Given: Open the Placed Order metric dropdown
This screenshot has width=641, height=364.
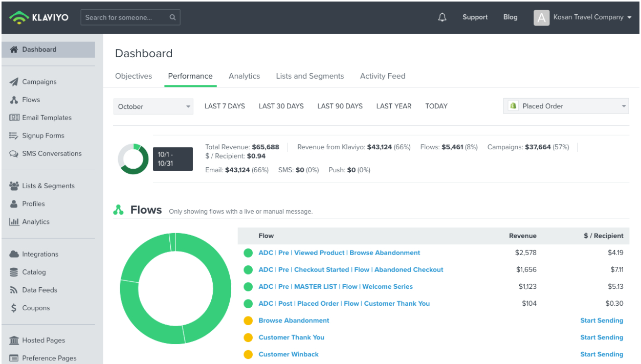Looking at the screenshot, I should click(x=566, y=106).
